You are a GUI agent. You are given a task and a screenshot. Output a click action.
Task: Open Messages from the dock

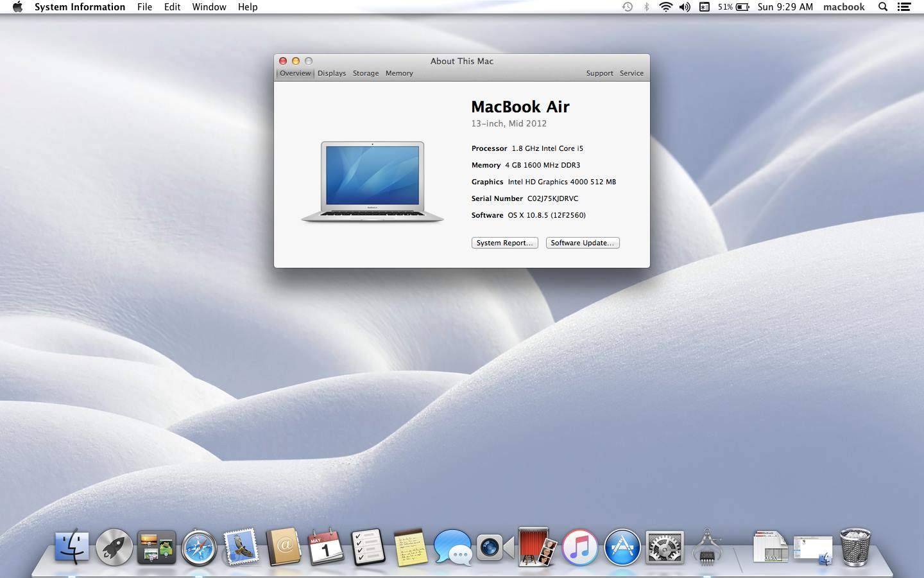[452, 548]
